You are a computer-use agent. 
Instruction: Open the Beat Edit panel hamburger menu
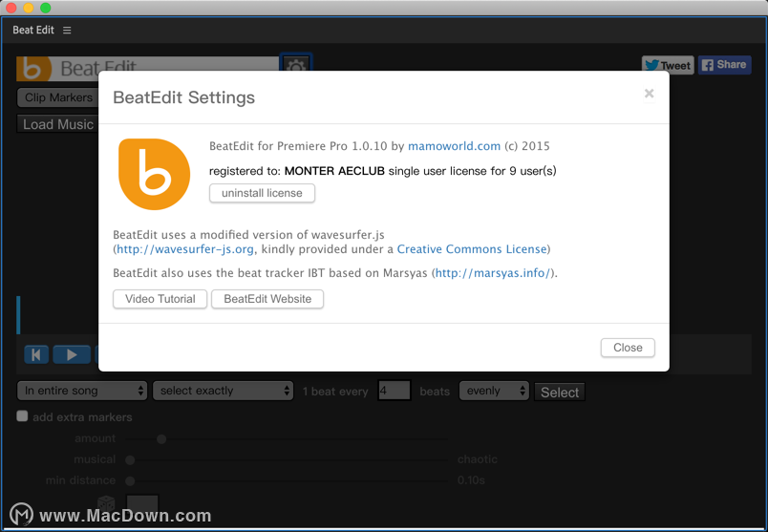(x=67, y=31)
